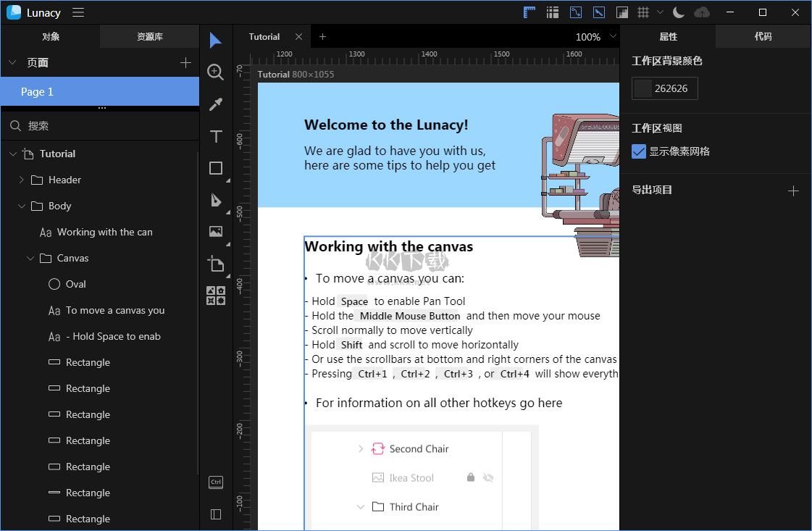Image resolution: width=812 pixels, height=531 pixels.
Task: Choose the Rectangle shape tool
Action: (x=215, y=168)
